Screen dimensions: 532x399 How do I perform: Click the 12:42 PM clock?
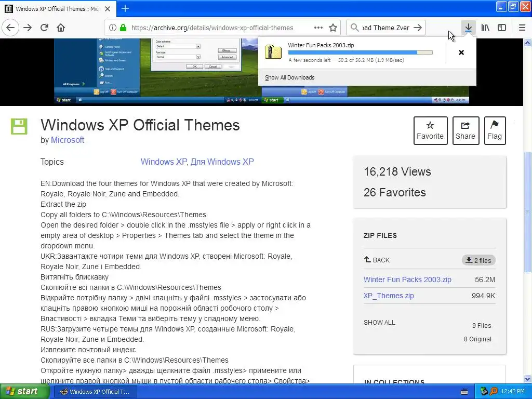click(513, 391)
